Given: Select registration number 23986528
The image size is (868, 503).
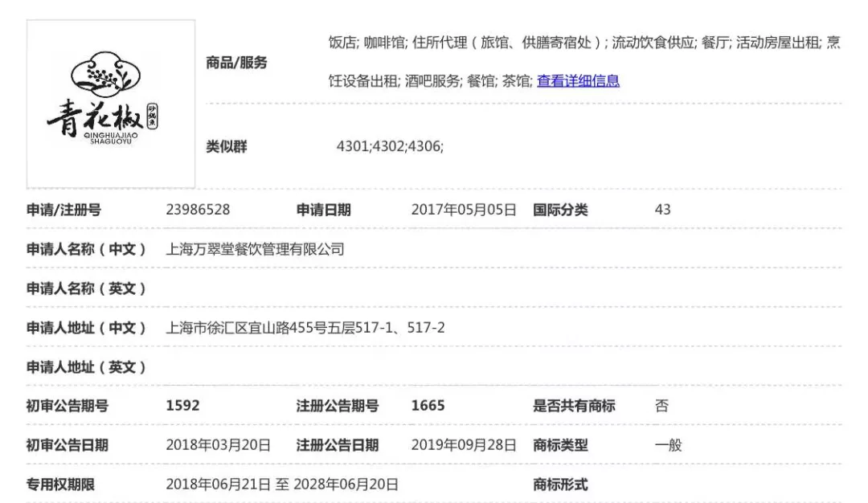Looking at the screenshot, I should [198, 210].
